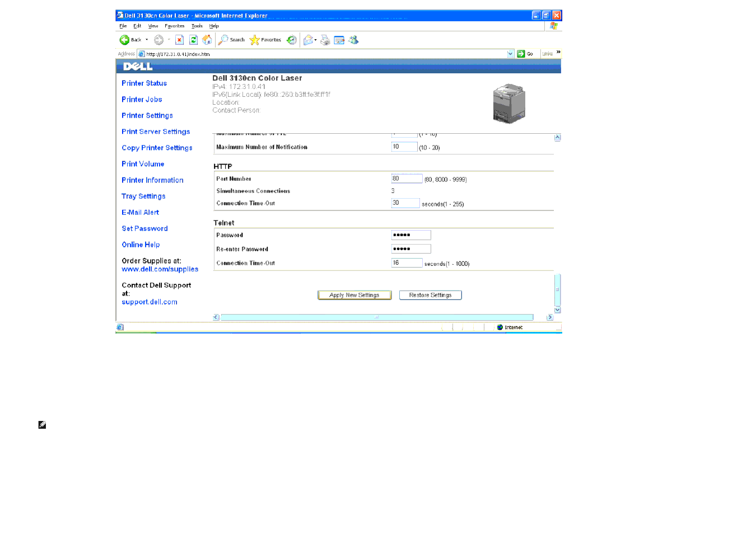Viewport: 756px width, 534px height.
Task: Open Print Server Settings link
Action: [156, 132]
